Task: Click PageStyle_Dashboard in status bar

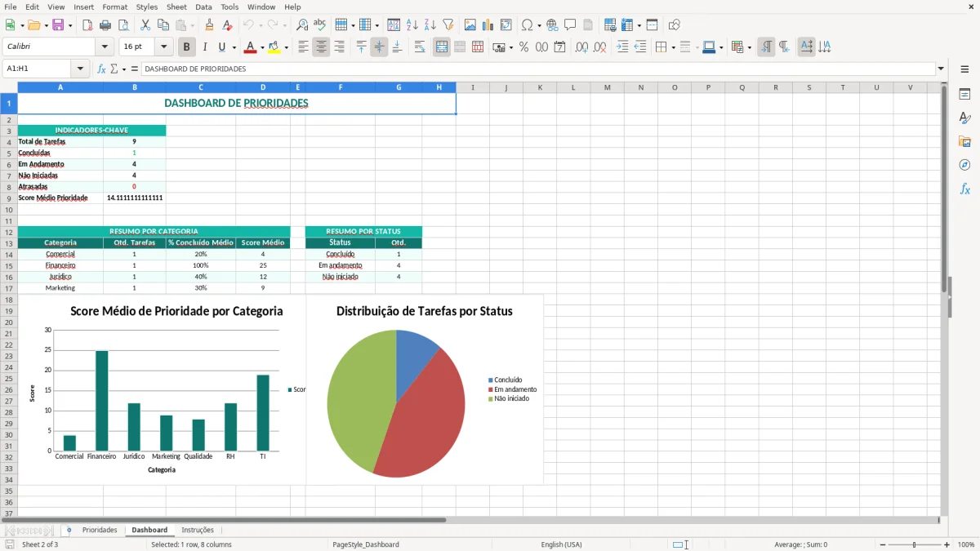Action: [366, 544]
